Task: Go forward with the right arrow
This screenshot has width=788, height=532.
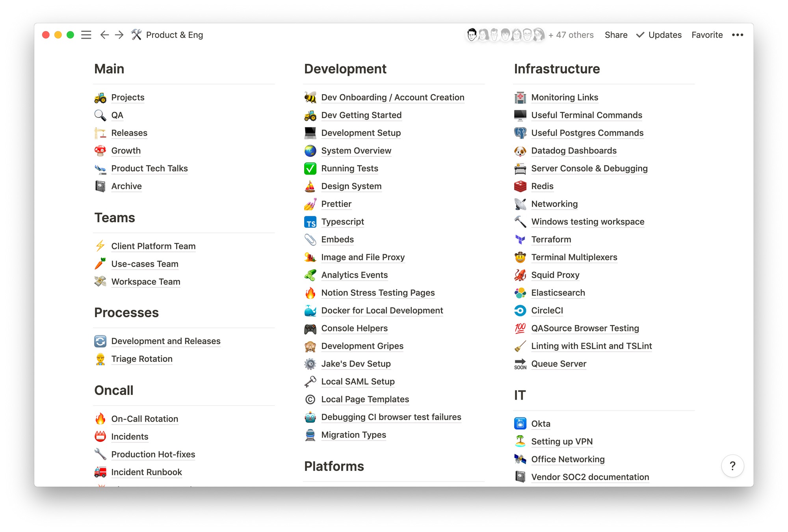Action: [119, 35]
